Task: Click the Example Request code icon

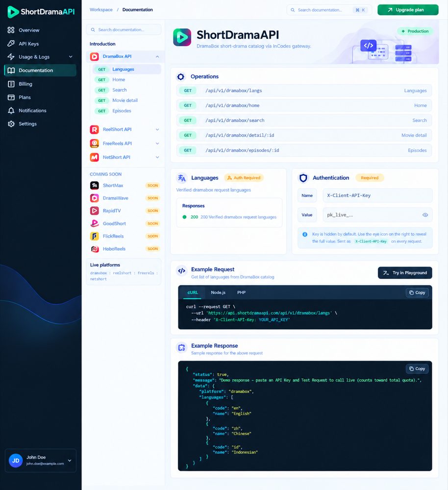Action: [x=182, y=271]
